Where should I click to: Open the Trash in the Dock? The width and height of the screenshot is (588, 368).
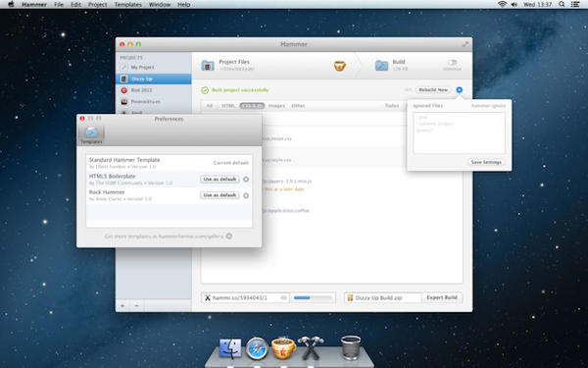(x=351, y=347)
